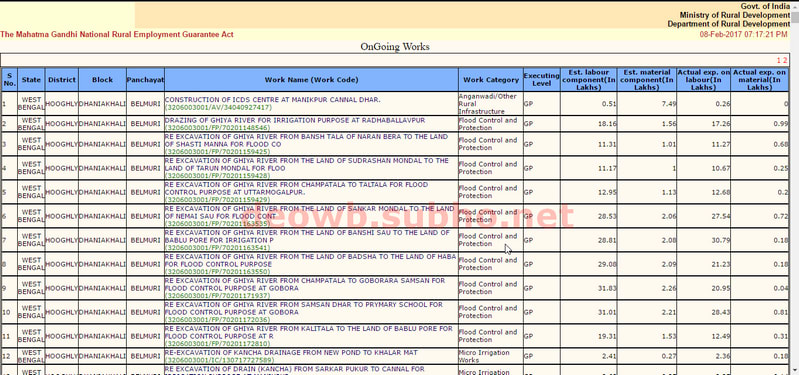Screen dimensions: 799x375
Task: Click the 'Executing Level' column header
Action: click(x=542, y=79)
